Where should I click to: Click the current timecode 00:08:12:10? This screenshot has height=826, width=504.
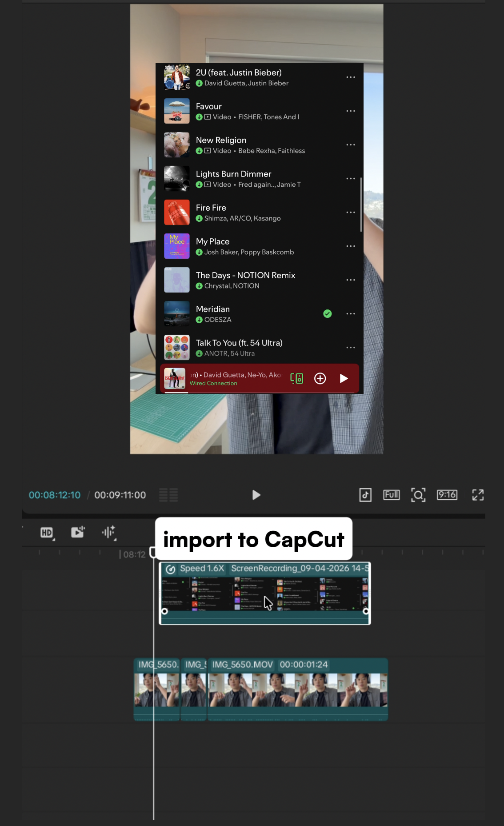55,495
